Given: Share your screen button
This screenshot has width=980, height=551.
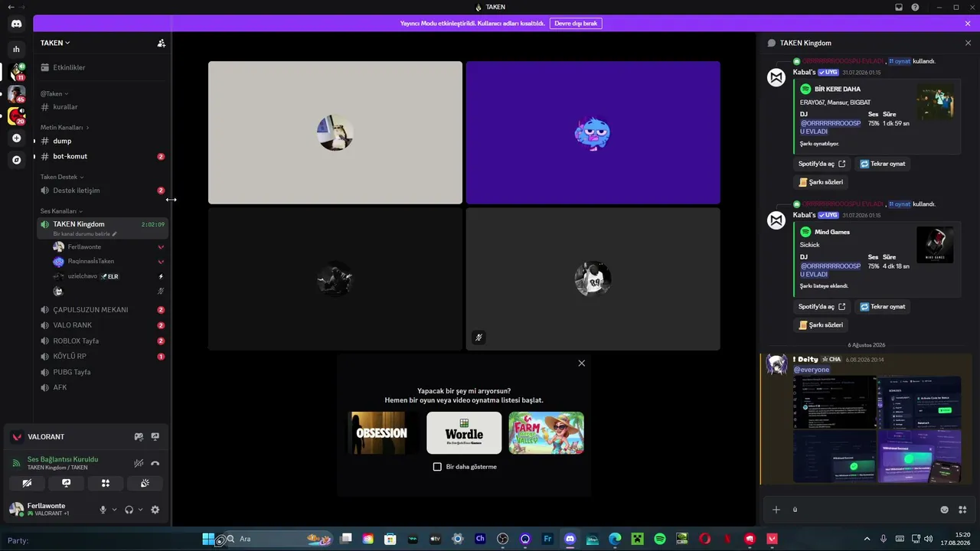Looking at the screenshot, I should point(67,483).
